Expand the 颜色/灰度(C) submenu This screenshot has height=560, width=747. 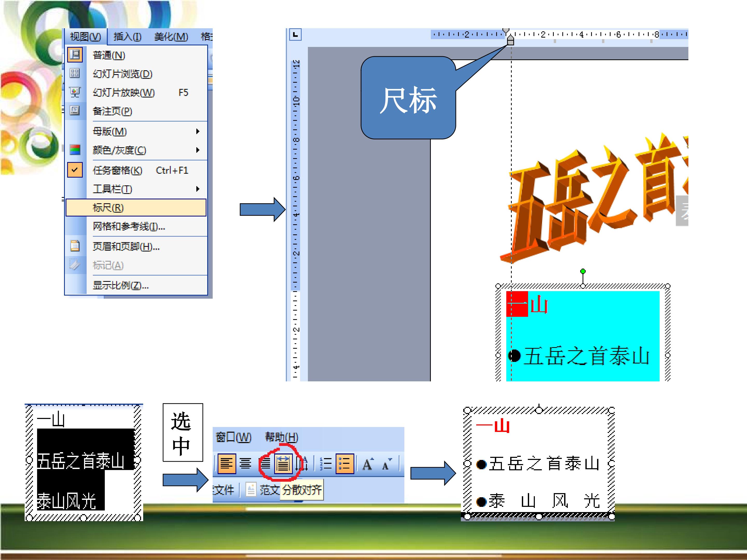136,150
